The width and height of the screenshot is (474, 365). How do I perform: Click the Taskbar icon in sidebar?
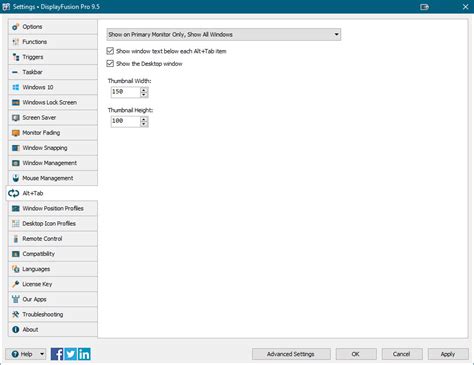point(15,72)
